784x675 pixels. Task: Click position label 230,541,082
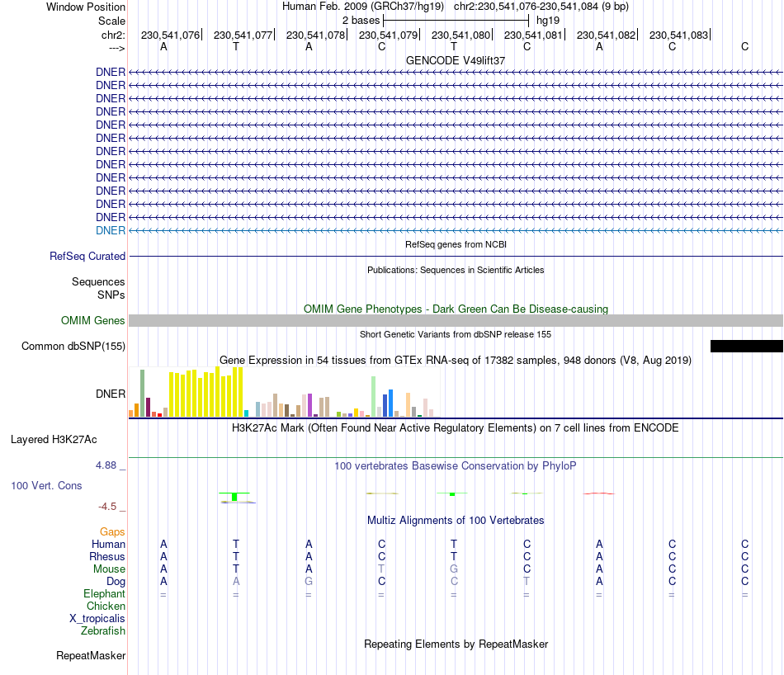[x=606, y=35]
